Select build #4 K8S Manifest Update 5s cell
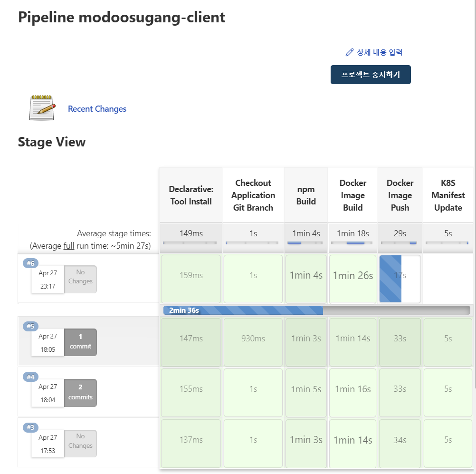This screenshot has height=474, width=476. point(448,393)
